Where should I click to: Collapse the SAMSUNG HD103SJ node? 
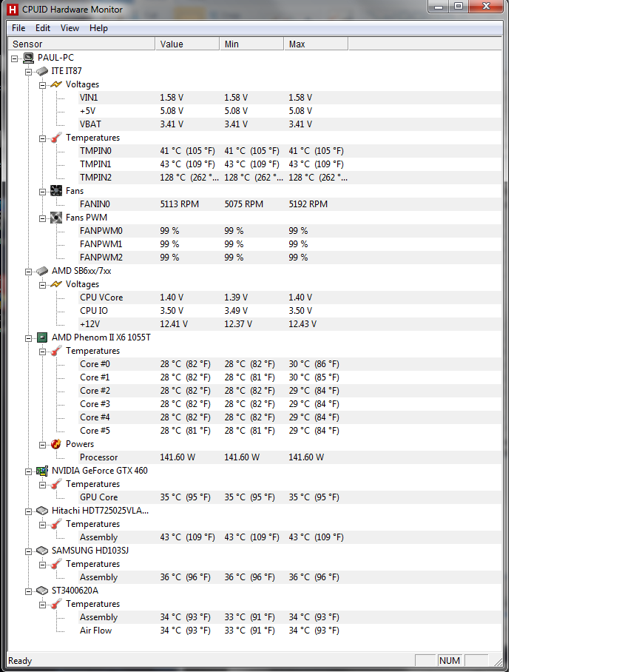pos(28,551)
